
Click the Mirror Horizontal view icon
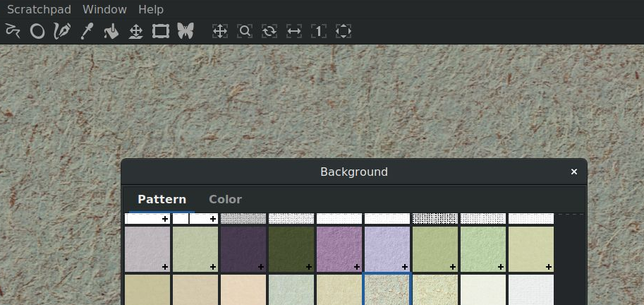pyautogui.click(x=294, y=31)
